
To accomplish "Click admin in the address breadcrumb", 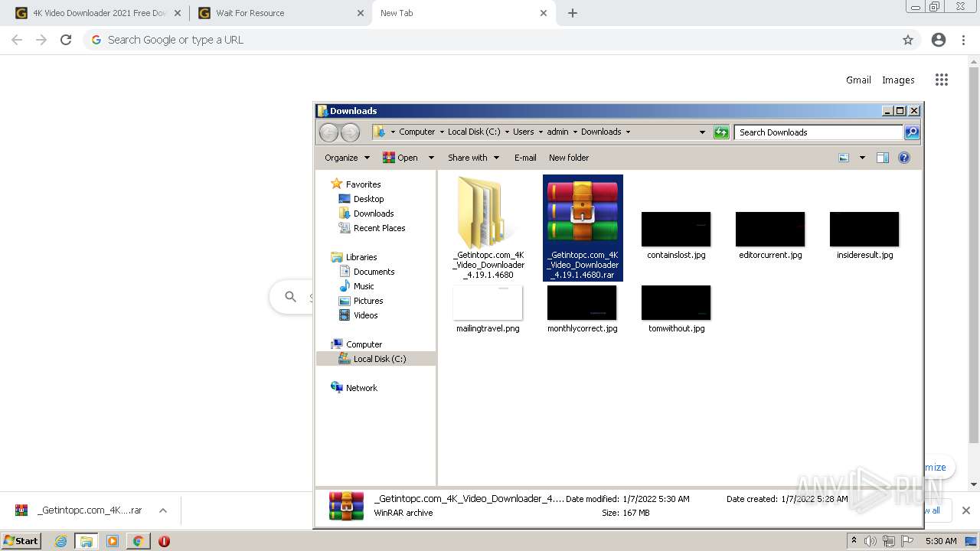I will pyautogui.click(x=557, y=132).
